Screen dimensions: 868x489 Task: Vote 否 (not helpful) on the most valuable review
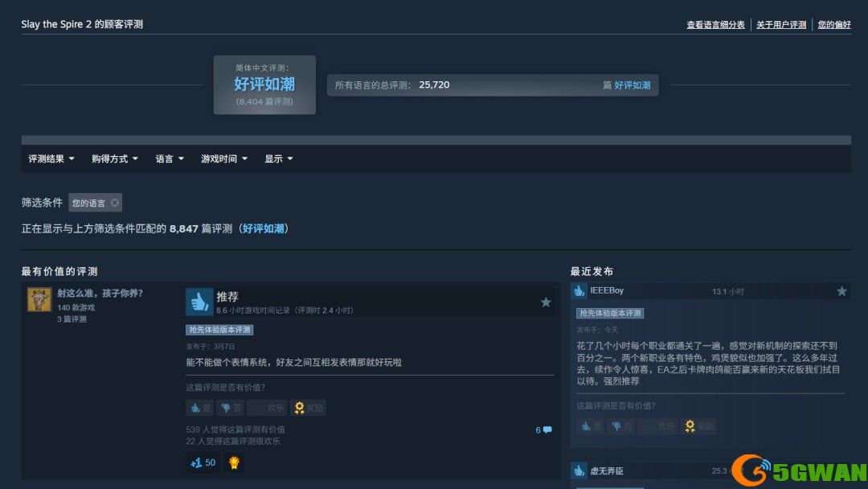[x=231, y=408]
